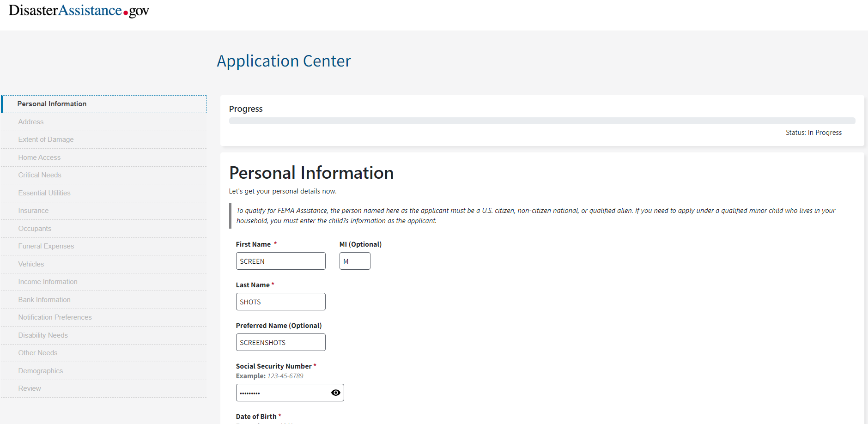Open Personal Information section in sidebar

point(52,104)
